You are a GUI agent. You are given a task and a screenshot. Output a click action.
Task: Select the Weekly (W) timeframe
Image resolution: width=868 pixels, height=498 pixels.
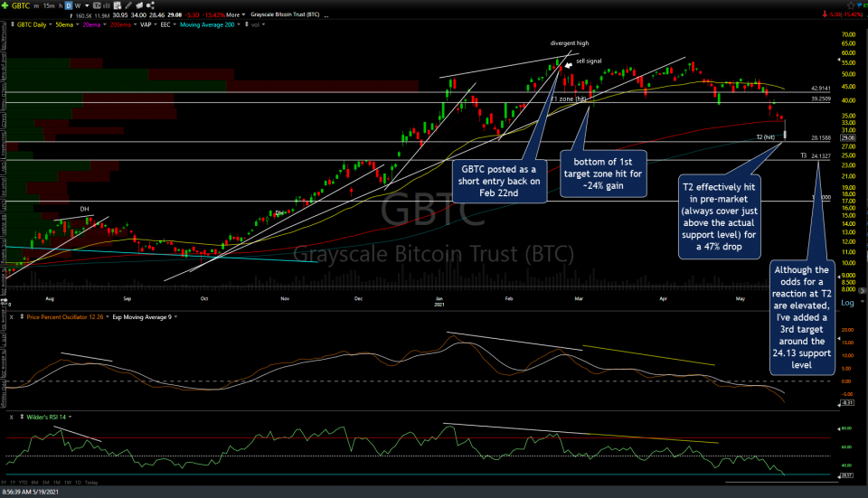point(78,5)
